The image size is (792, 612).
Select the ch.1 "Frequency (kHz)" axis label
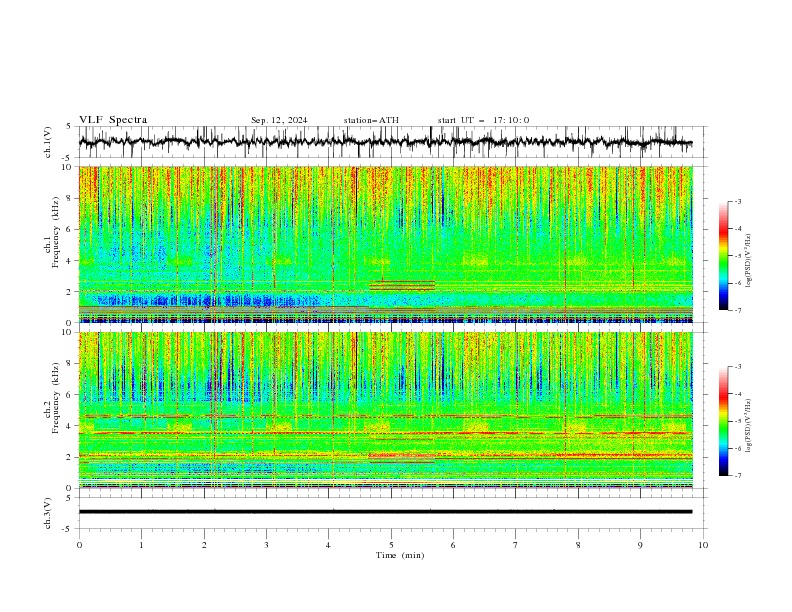pyautogui.click(x=56, y=233)
